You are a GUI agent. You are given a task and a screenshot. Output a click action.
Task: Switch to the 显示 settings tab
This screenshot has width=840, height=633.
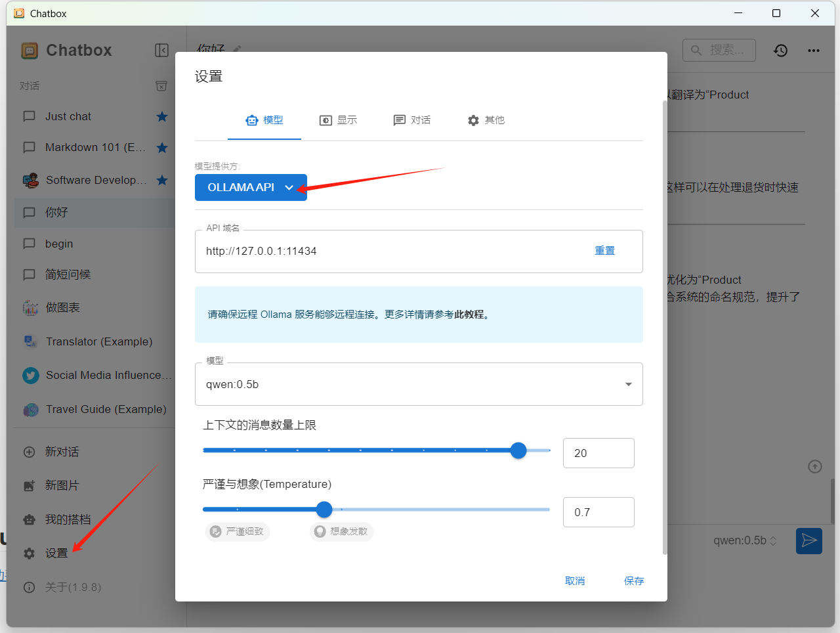tap(339, 120)
